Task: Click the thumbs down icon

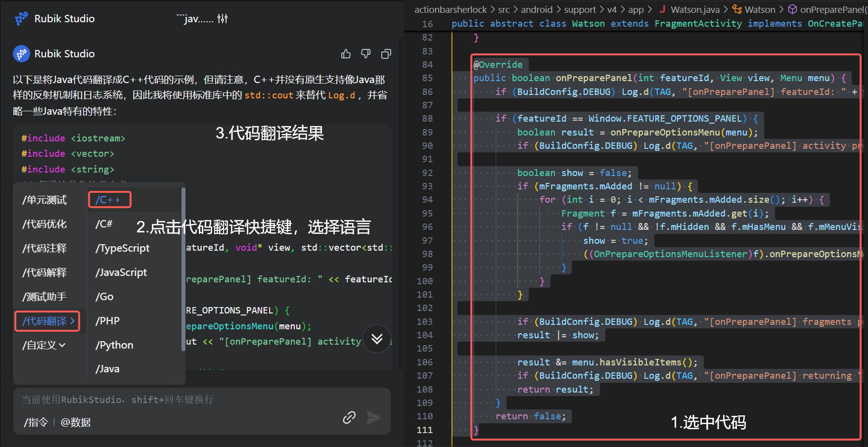Action: point(366,54)
